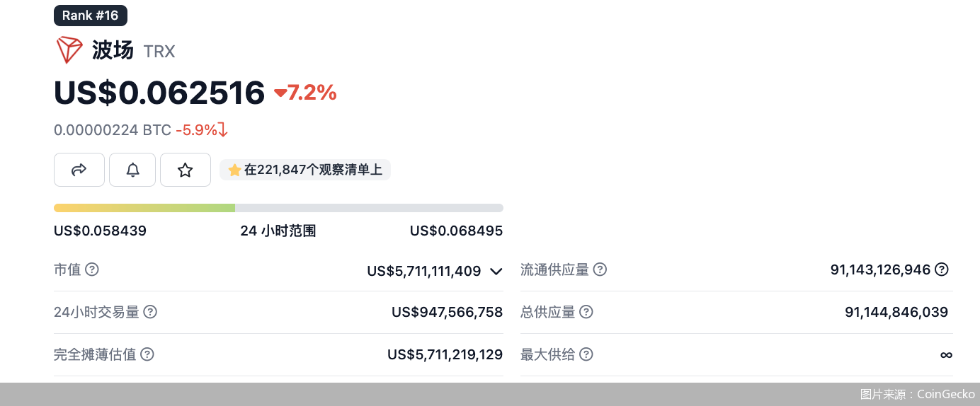Screen dimensions: 980x406
Task: Click the help icon next to 市值
Action: coord(92,269)
